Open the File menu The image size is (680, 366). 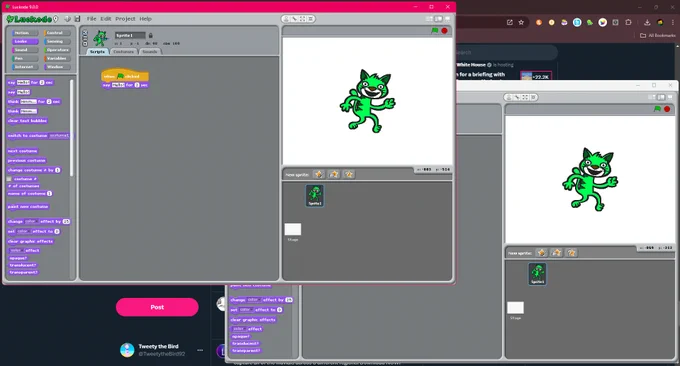click(x=92, y=19)
